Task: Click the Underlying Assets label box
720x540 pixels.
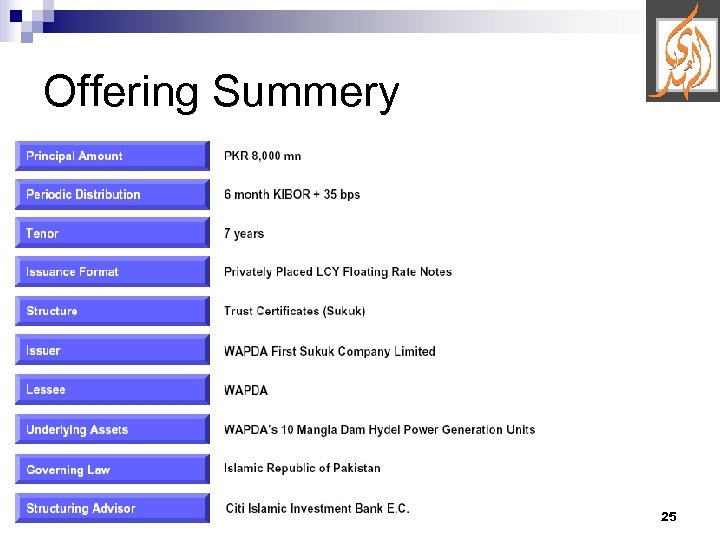Action: point(112,430)
